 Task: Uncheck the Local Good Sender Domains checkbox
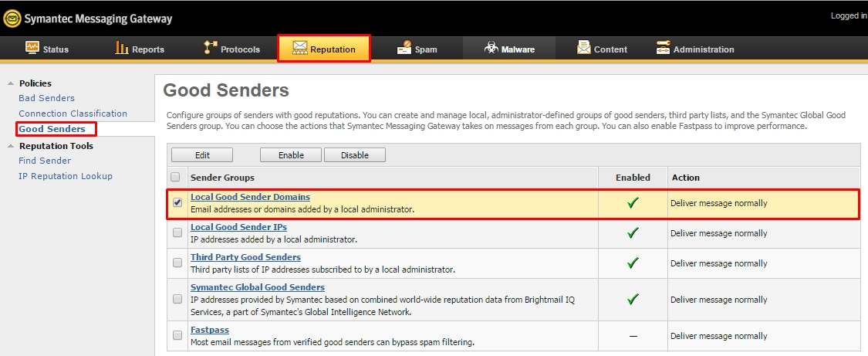click(x=177, y=202)
